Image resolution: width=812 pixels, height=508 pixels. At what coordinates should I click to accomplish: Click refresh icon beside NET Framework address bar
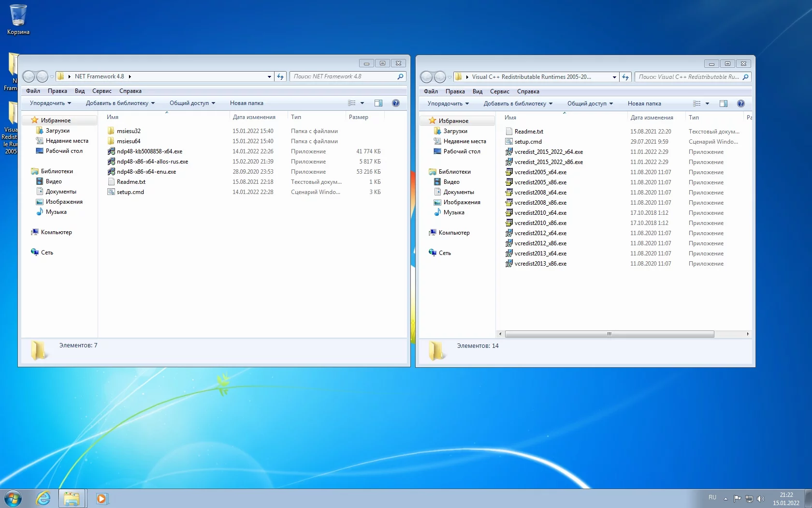pos(280,76)
